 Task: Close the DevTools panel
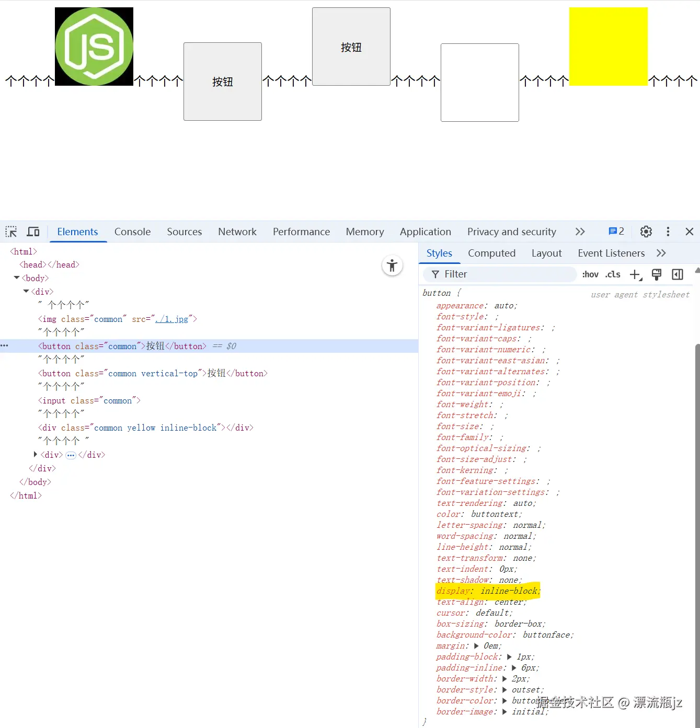[690, 232]
